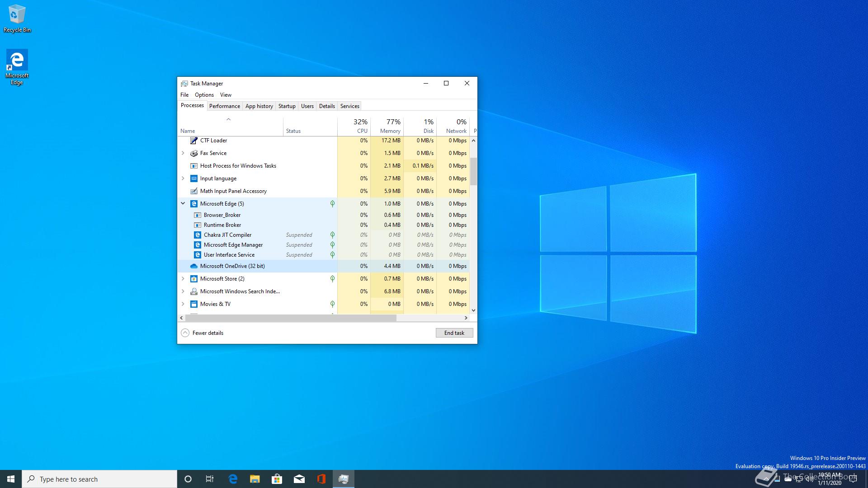Image resolution: width=868 pixels, height=488 pixels.
Task: Select the Host Process for Windows Tasks row
Action: point(324,166)
